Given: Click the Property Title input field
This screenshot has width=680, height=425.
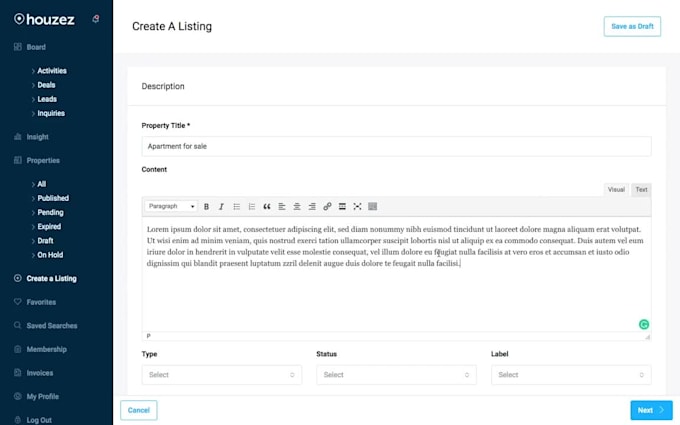Looking at the screenshot, I should click(x=396, y=146).
